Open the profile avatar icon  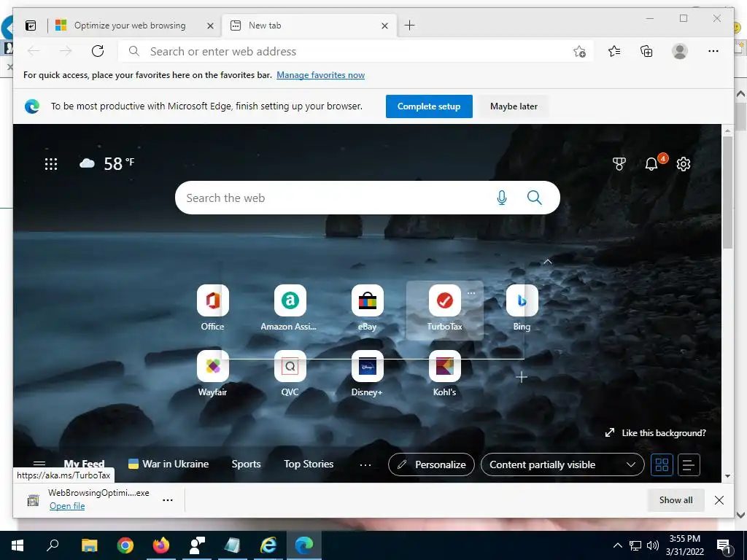pos(680,51)
